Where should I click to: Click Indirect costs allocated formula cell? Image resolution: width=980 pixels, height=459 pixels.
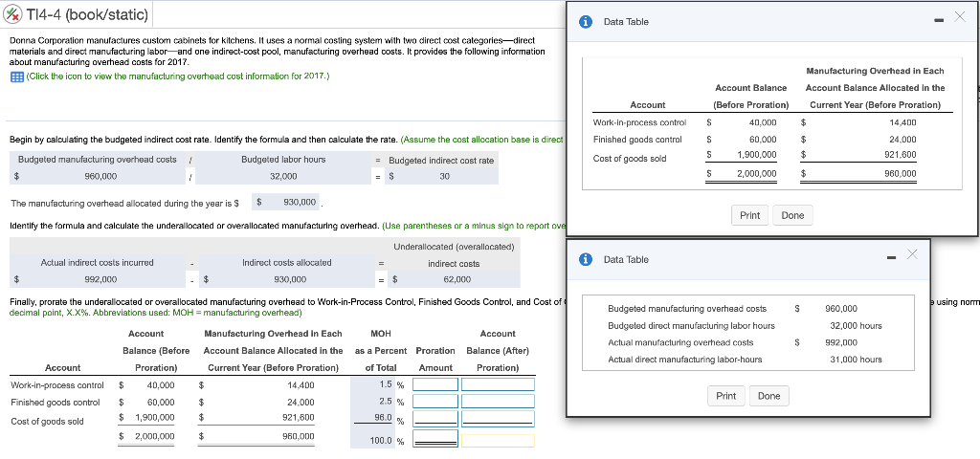(287, 263)
